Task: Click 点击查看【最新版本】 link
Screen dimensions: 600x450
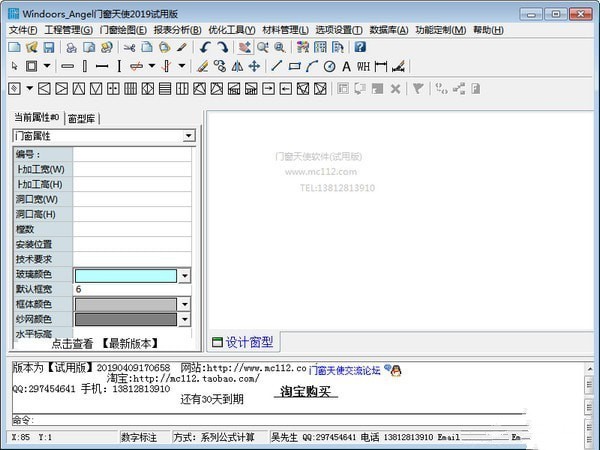Action: (104, 343)
